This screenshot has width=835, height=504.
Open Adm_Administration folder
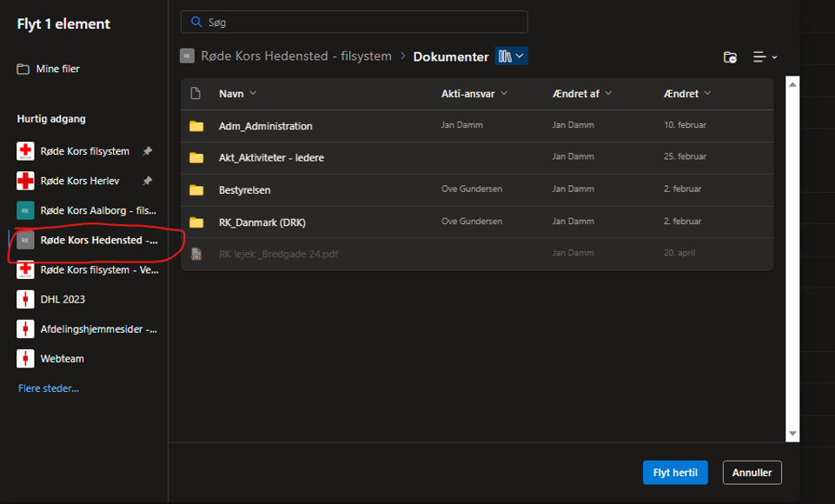(266, 126)
